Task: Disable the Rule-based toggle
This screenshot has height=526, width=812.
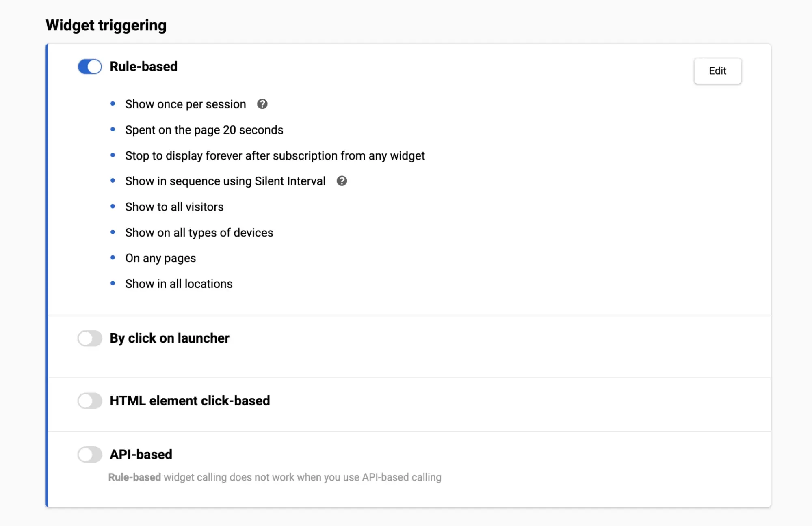Action: coord(90,67)
